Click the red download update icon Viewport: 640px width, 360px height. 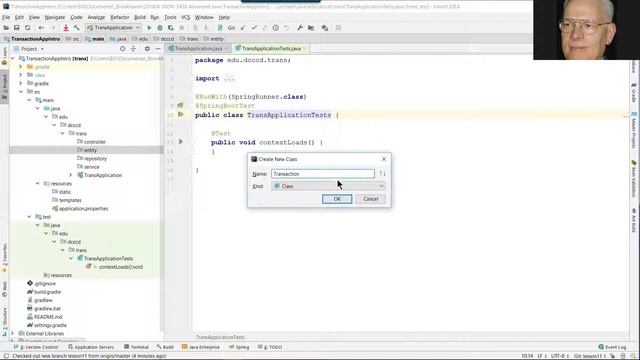(66, 28)
